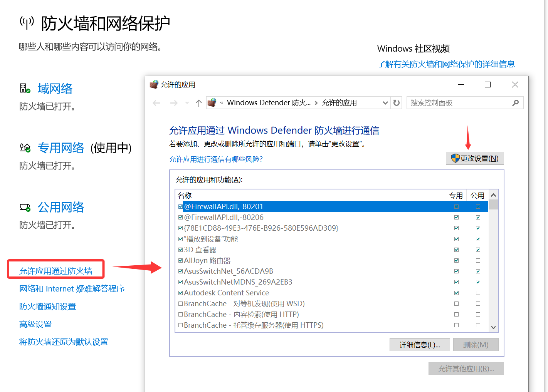Click the 更改设置(N) button

[475, 158]
